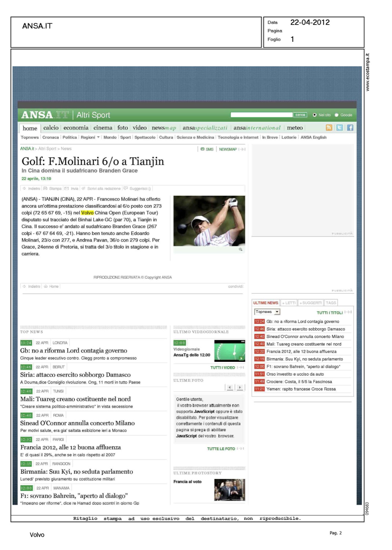392x550 pixels.
Task: Show next photo in Ultime Foto
Action: 240,387
